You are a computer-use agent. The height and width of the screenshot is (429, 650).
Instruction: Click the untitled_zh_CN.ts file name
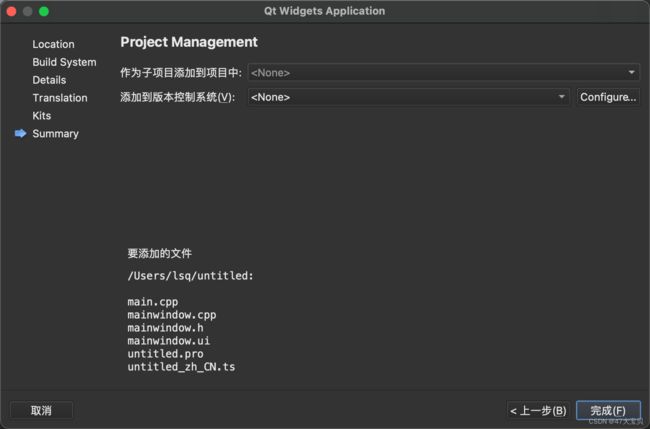point(181,367)
